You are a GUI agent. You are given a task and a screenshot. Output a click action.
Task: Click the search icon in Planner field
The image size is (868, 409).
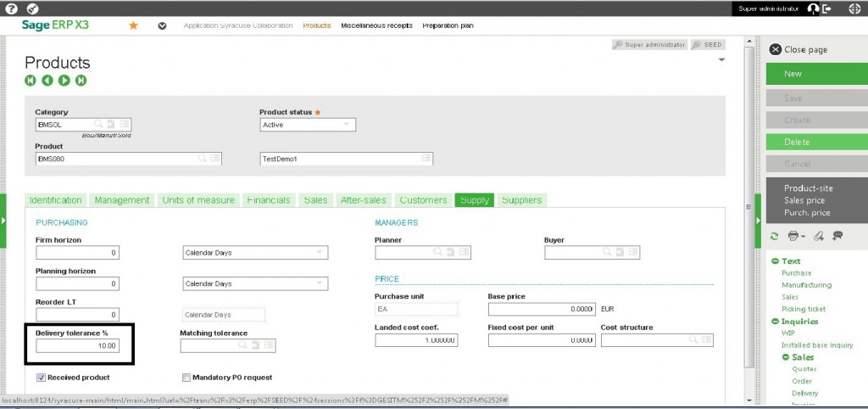[438, 252]
